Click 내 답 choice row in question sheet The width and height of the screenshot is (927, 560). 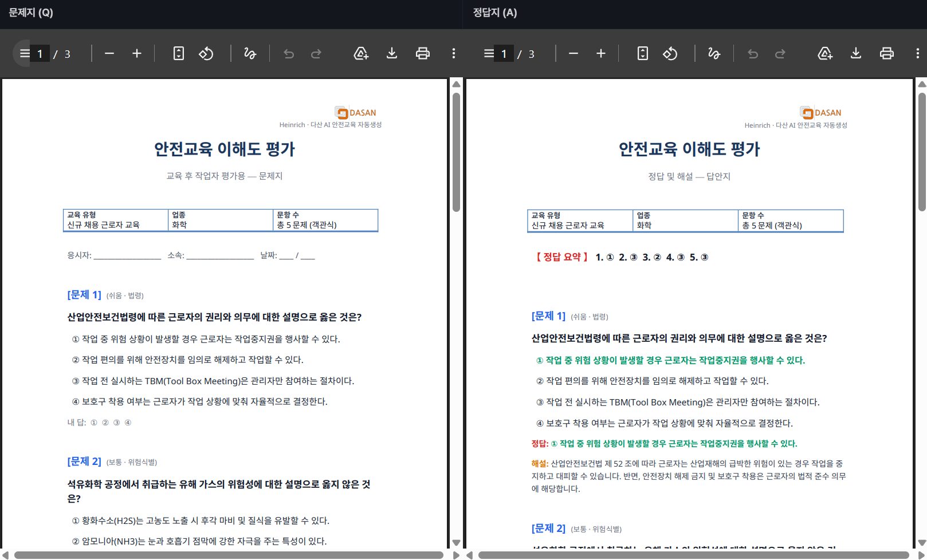100,423
